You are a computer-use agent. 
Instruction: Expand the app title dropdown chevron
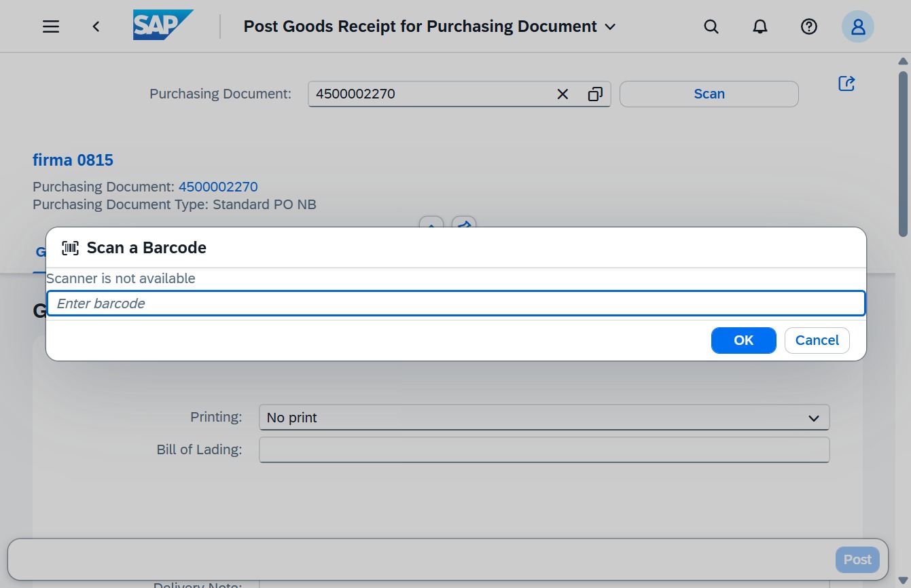[610, 27]
